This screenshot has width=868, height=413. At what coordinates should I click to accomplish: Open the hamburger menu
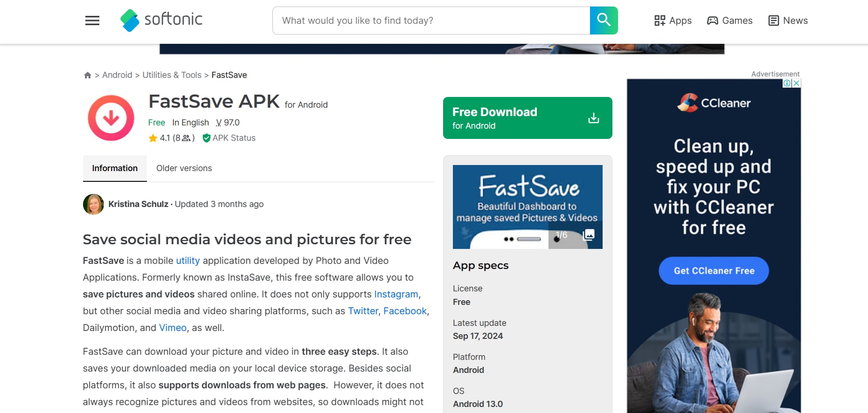[x=92, y=21]
